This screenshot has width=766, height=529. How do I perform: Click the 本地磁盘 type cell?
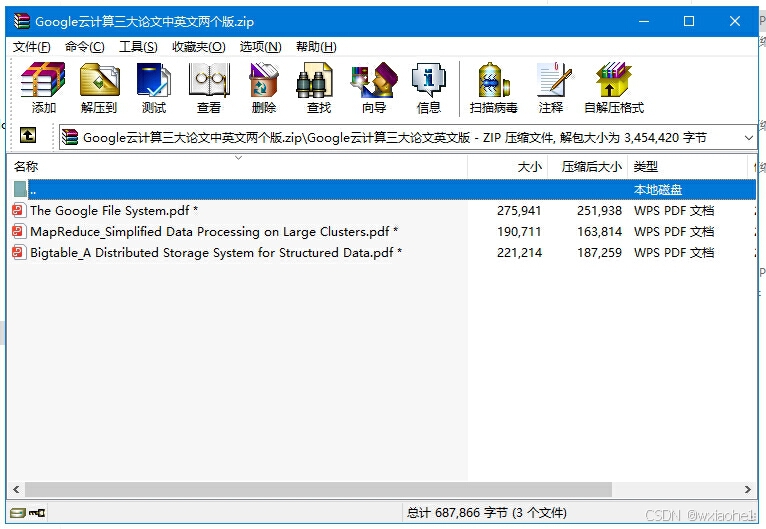658,190
